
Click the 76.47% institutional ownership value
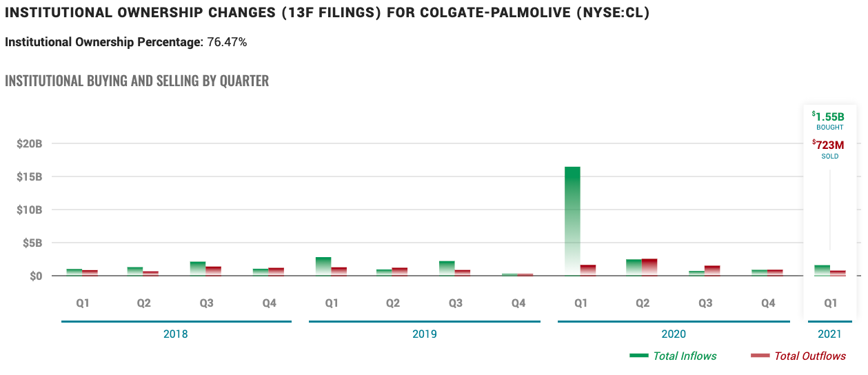[x=227, y=42]
